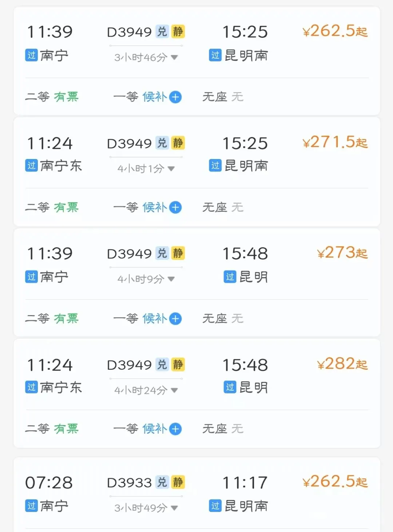
Task: Tap the waitlist plus icon on the ¥282 trip
Action: click(175, 429)
